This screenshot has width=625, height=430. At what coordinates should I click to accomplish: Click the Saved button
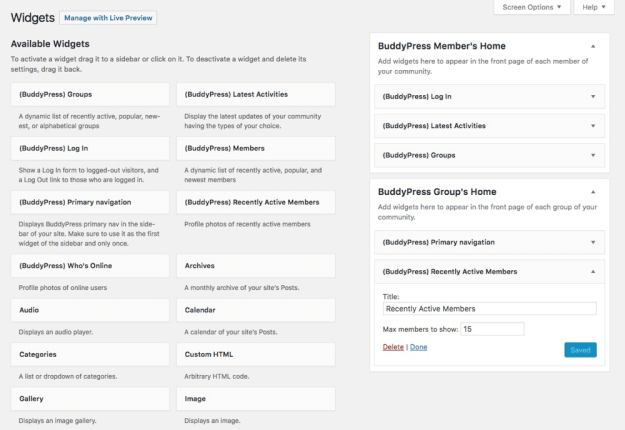[x=580, y=350]
